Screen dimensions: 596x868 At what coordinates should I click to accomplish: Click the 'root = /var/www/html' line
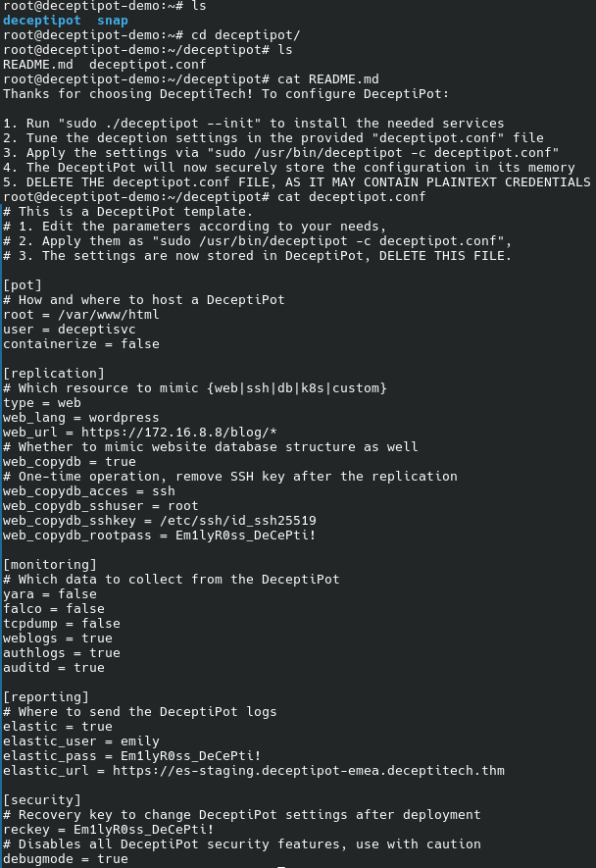(x=81, y=315)
